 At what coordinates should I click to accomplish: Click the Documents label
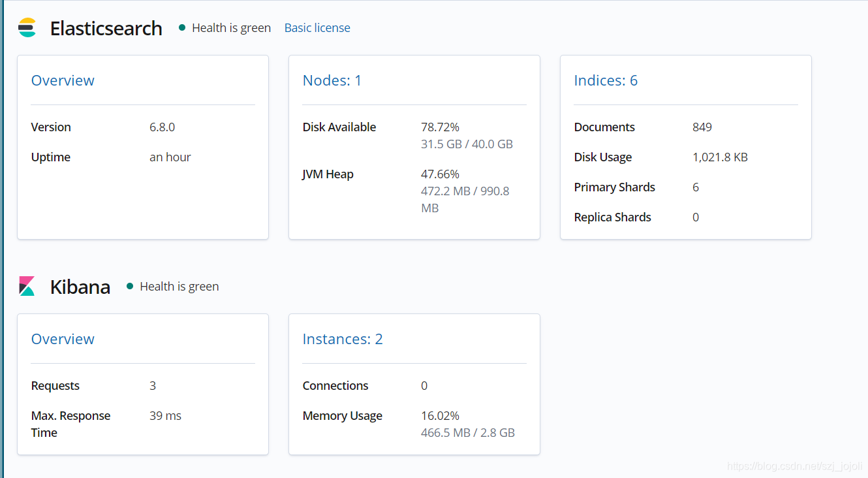604,127
